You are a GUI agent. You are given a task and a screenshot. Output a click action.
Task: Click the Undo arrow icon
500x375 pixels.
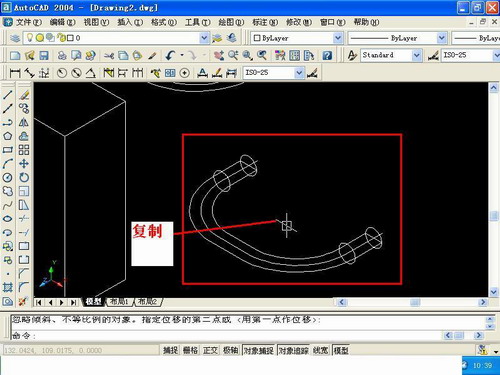coord(170,55)
